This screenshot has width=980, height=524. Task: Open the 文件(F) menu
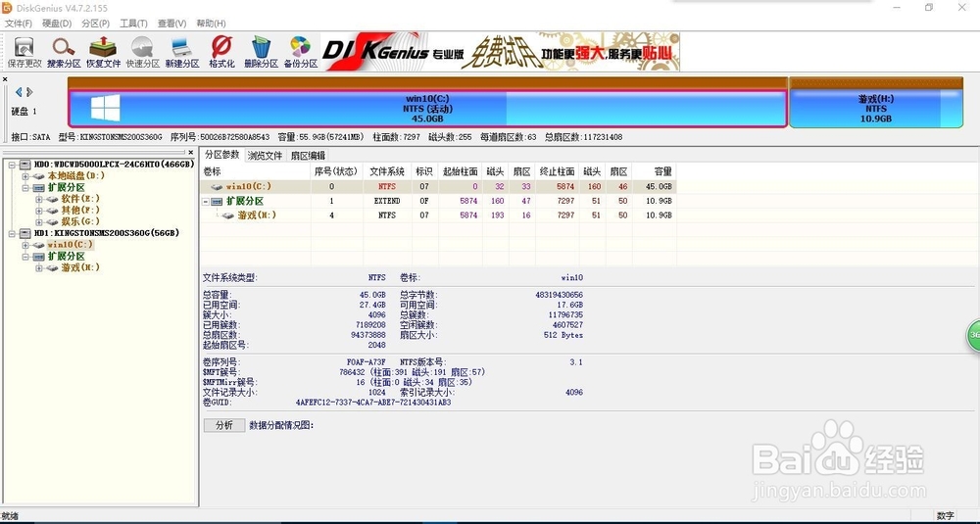(19, 24)
